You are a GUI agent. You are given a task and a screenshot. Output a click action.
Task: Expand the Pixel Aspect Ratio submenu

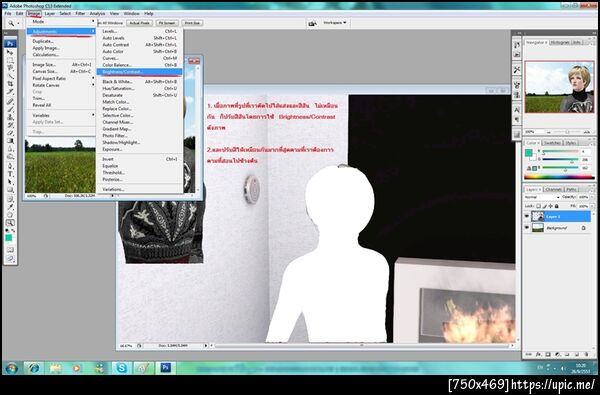click(60, 78)
